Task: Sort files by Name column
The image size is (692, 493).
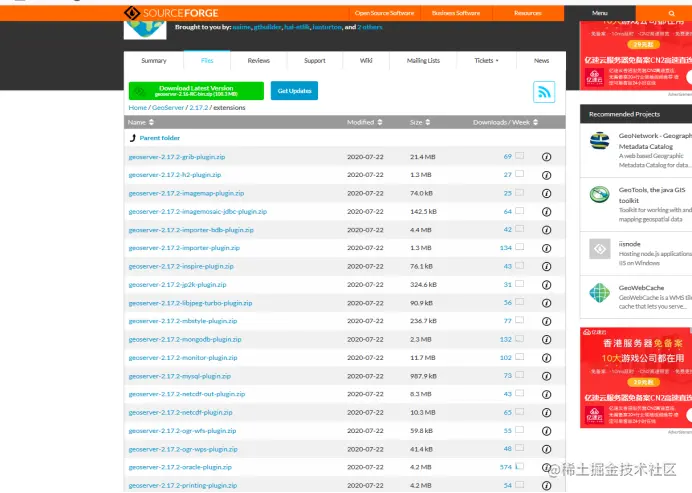Action: (140, 122)
